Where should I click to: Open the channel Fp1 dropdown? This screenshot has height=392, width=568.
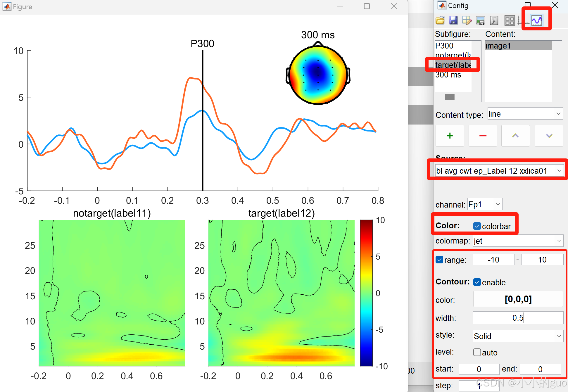point(485,204)
